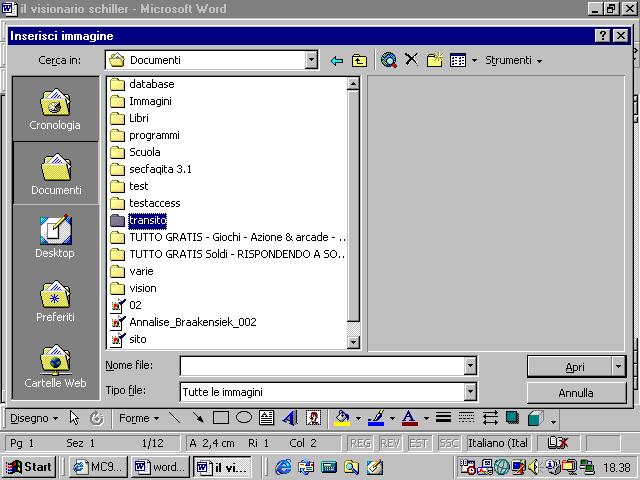The height and width of the screenshot is (480, 640).
Task: Open the Forme menu
Action: tap(138, 418)
